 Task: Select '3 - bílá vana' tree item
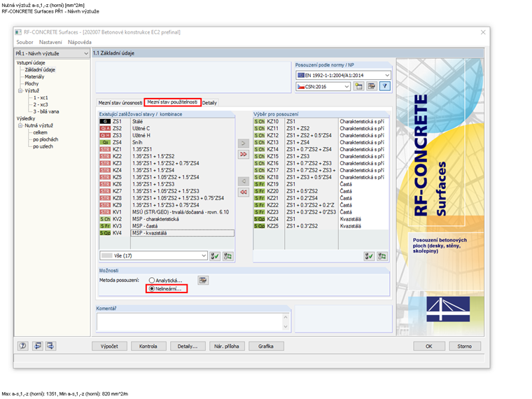coord(45,111)
